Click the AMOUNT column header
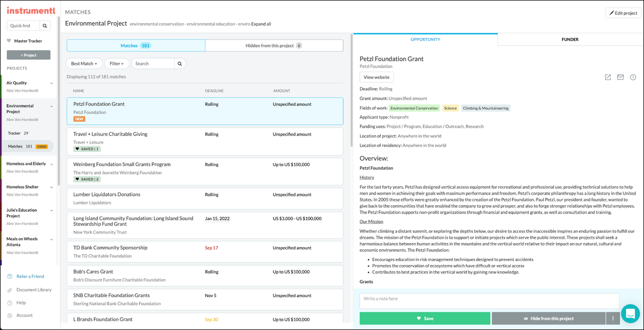Image resolution: width=644 pixels, height=330 pixels. [x=281, y=91]
